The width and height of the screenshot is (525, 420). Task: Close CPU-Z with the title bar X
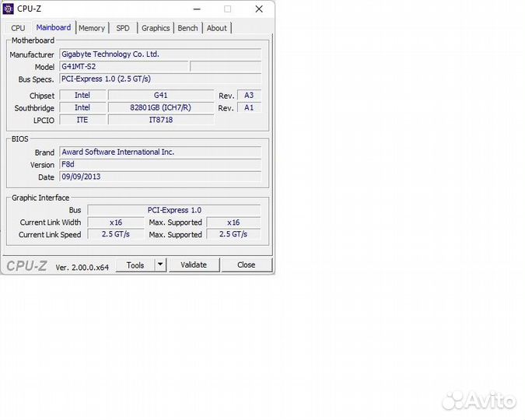259,9
